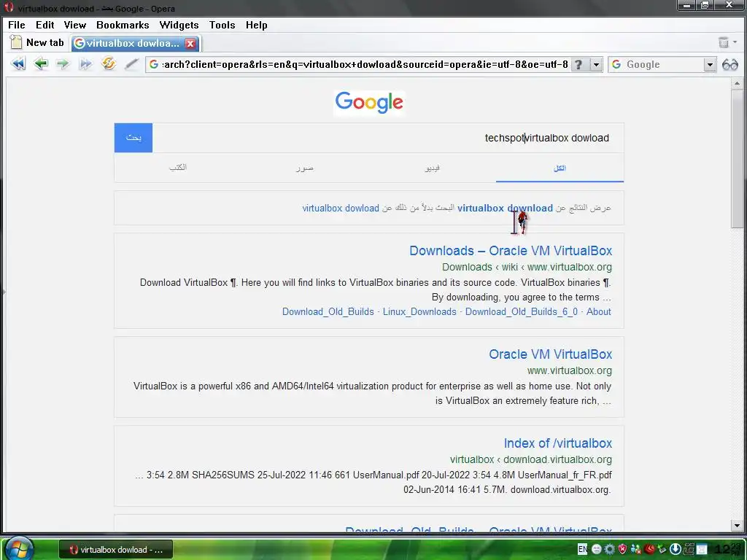
Task: Click the Google logo on the page
Action: (369, 102)
